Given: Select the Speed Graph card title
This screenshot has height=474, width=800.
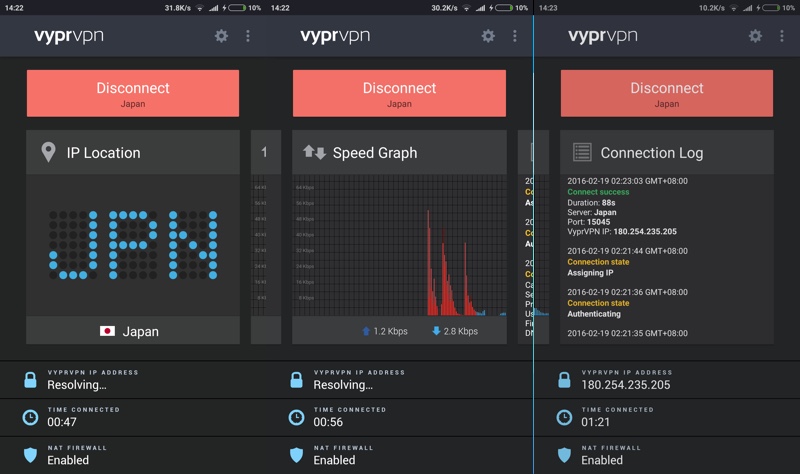Looking at the screenshot, I should point(375,153).
